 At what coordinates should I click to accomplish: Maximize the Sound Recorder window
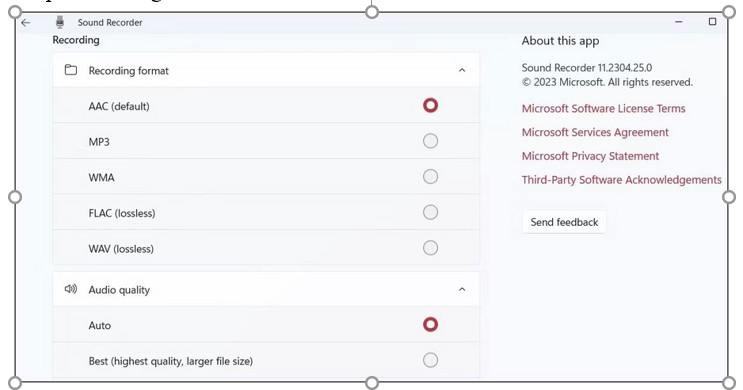point(712,22)
